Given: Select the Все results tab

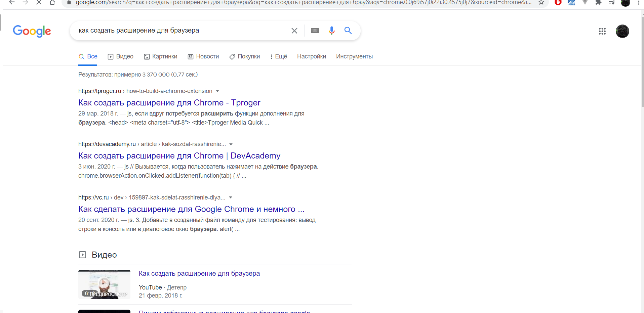Looking at the screenshot, I should (x=88, y=57).
